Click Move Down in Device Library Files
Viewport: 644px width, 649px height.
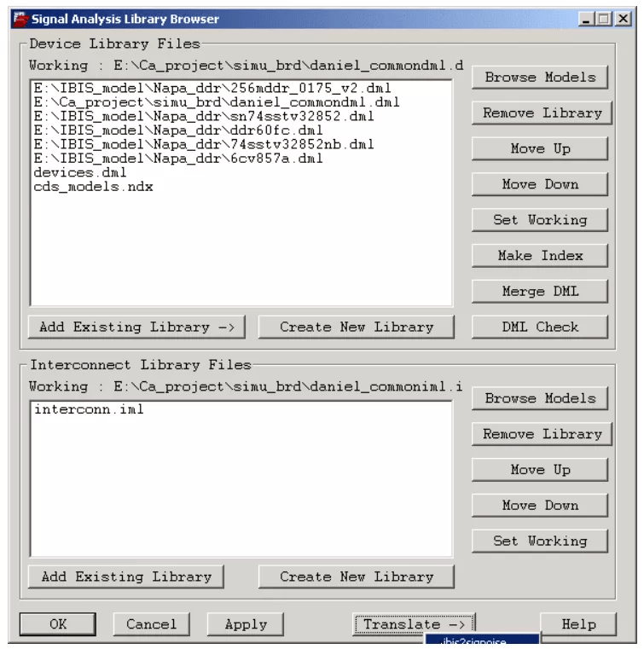tap(540, 184)
